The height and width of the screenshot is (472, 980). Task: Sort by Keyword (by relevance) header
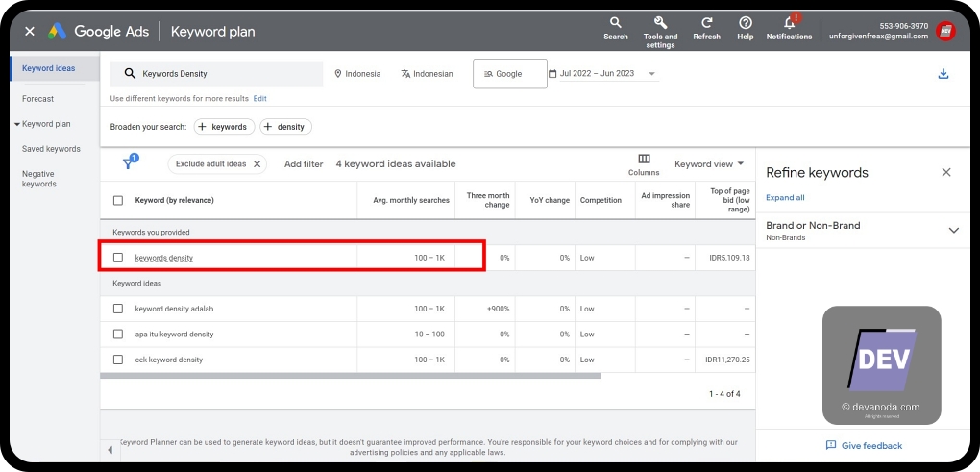[x=174, y=201]
